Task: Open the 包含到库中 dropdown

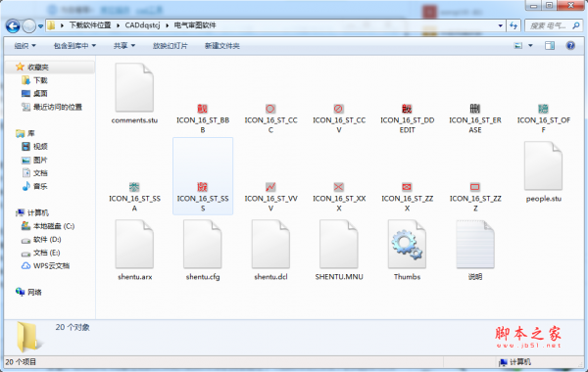Action: [74, 46]
